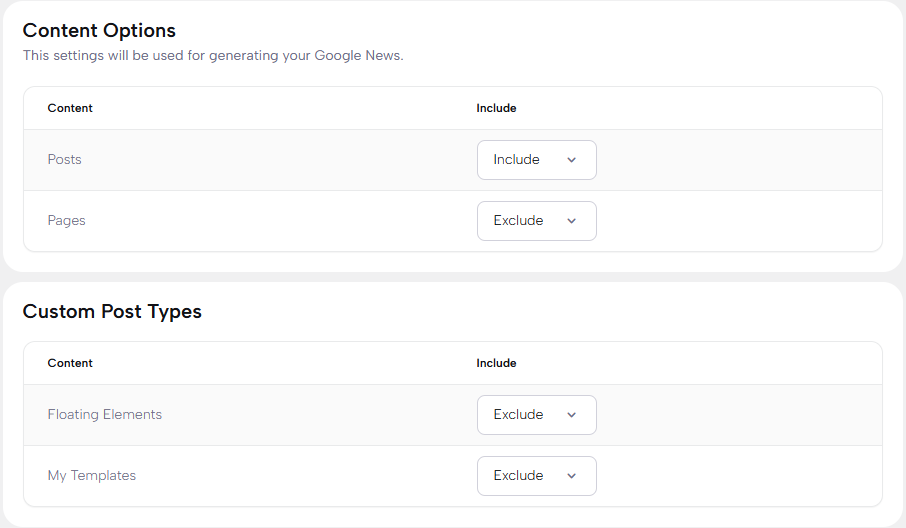
Task: Open the Posts include dropdown
Action: 536,160
